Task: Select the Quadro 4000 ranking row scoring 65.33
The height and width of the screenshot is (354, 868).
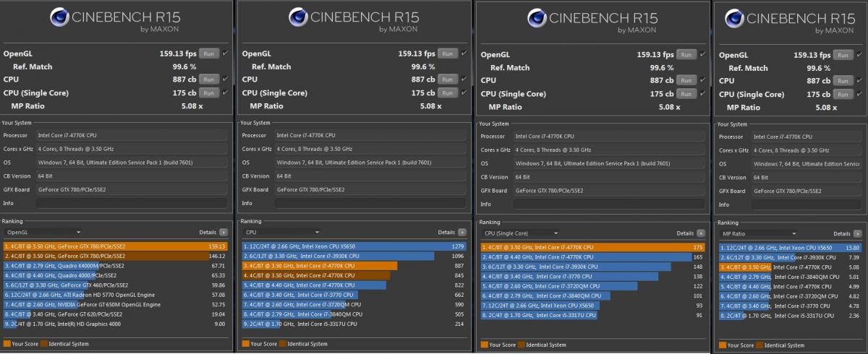Action: 115,275
